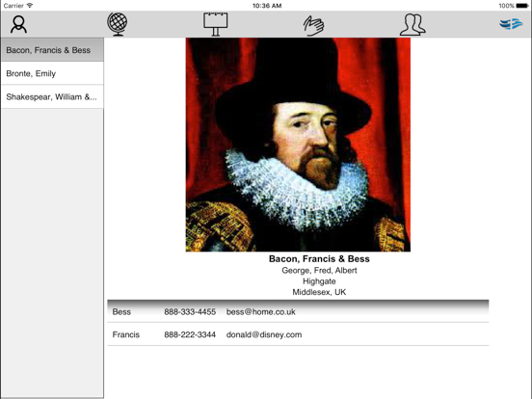
Task: Tap the 10:36 AM clock
Action: coord(267,6)
